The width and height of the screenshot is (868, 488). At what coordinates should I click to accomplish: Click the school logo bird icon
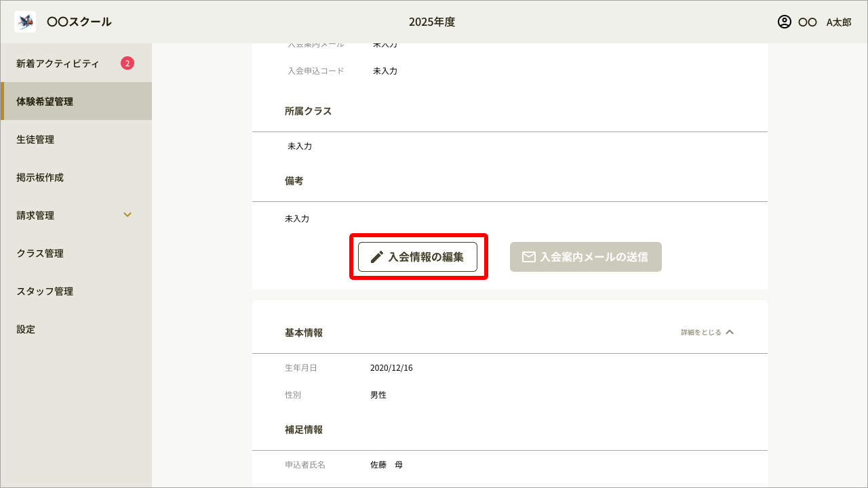24,21
